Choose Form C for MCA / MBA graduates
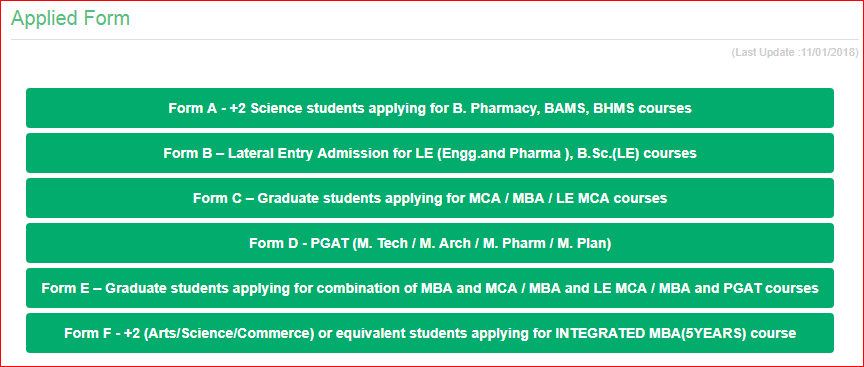 pyautogui.click(x=430, y=198)
